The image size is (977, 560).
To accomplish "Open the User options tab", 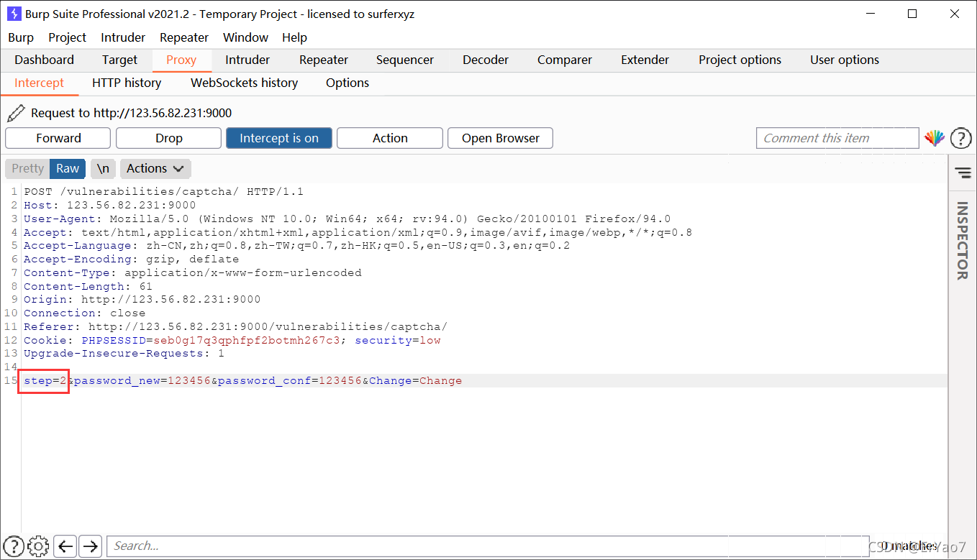I will (845, 60).
